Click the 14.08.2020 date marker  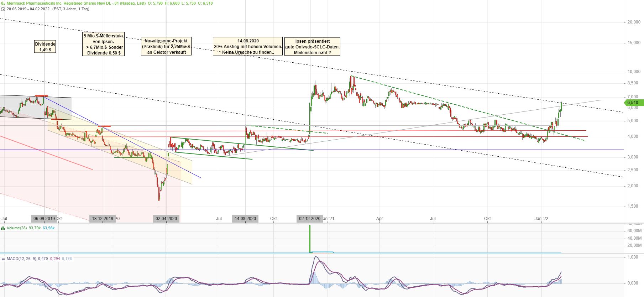click(246, 219)
